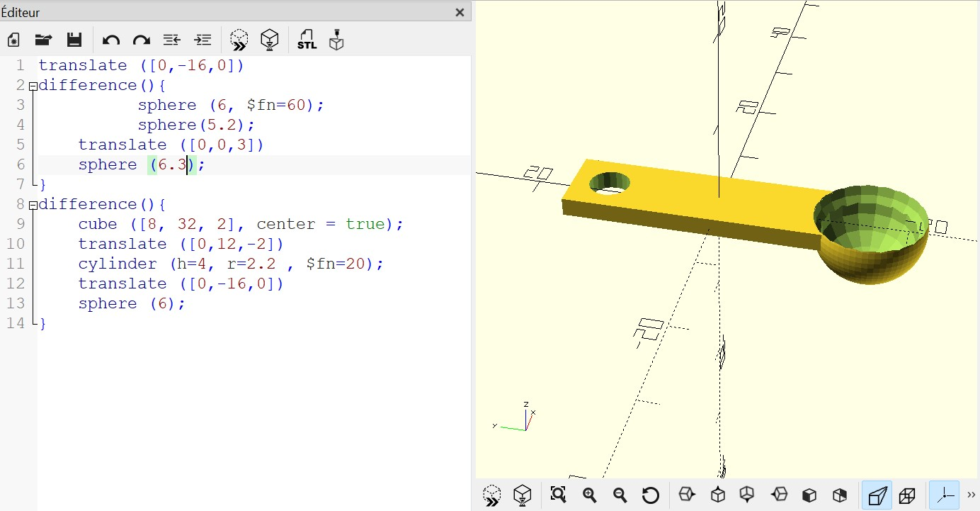Click Render in the viewer bottom toolbar
The width and height of the screenshot is (980, 511).
click(x=523, y=495)
